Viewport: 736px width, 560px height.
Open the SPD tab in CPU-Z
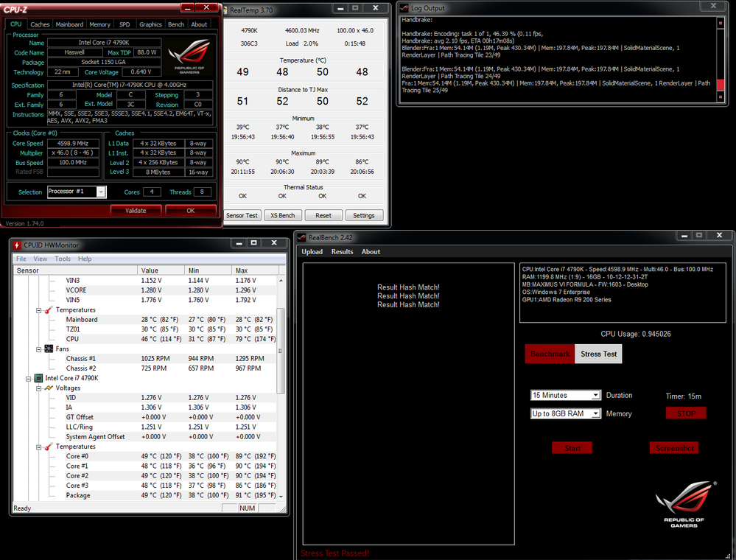[x=125, y=24]
